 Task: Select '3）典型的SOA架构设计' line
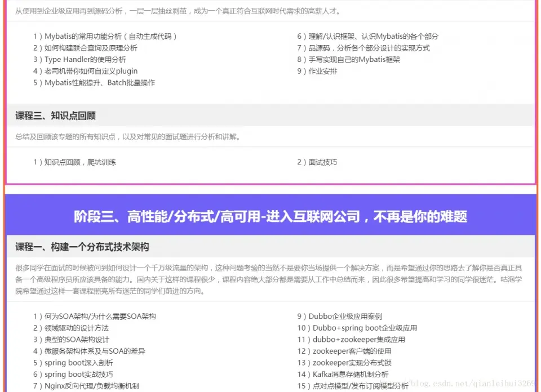[72, 340]
